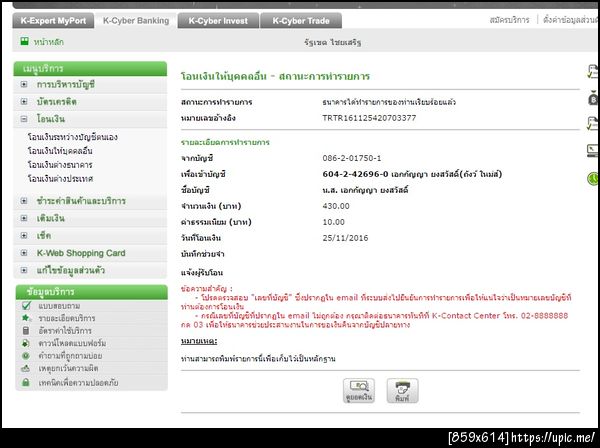Screen dimensions: 600x448
Task: Click the star icon next to รายละเอียดบริการ
Action: 26,318
